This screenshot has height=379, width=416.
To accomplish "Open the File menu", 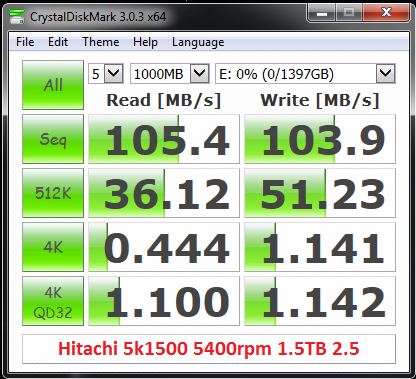I will click(25, 42).
